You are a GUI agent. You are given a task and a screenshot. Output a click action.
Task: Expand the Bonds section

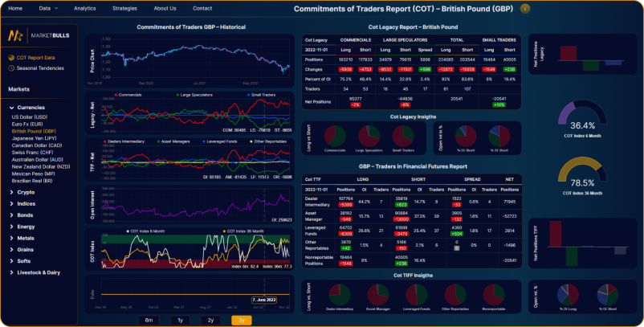(x=22, y=215)
